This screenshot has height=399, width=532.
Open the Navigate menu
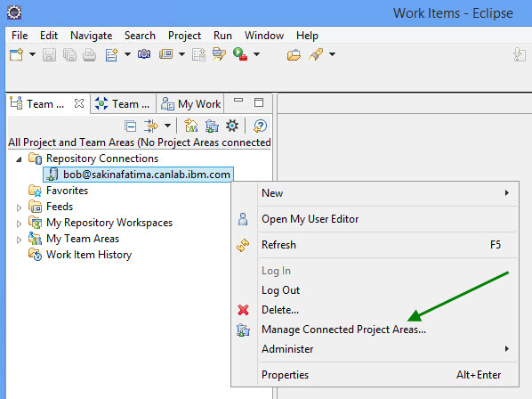(x=92, y=36)
